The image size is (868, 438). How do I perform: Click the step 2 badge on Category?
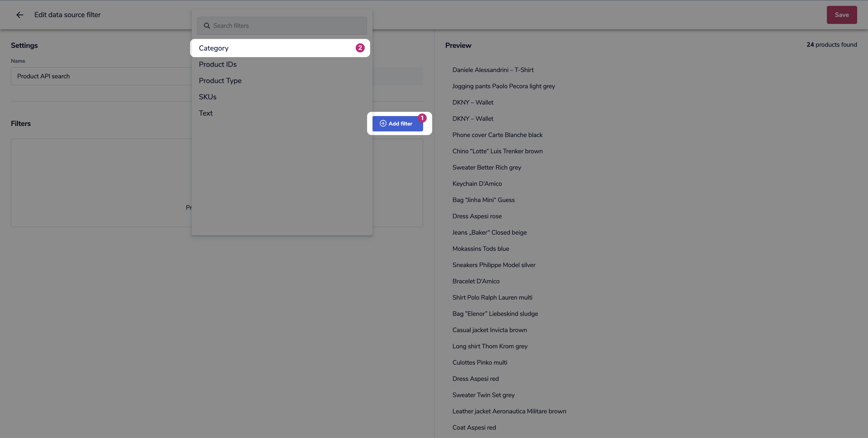tap(360, 48)
